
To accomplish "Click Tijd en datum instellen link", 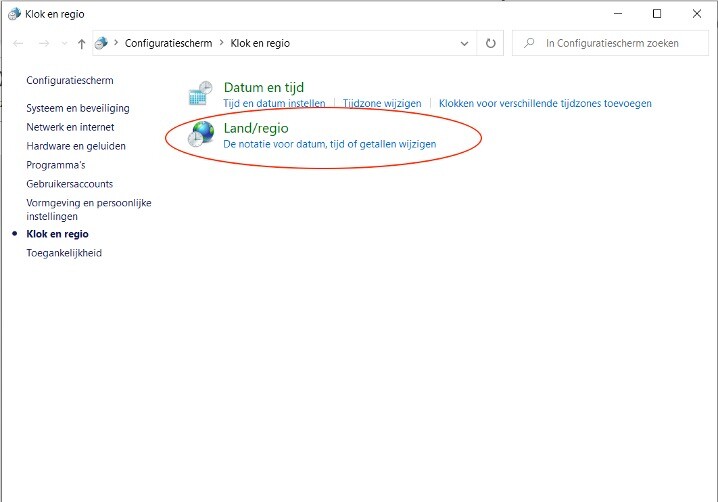I will [274, 104].
